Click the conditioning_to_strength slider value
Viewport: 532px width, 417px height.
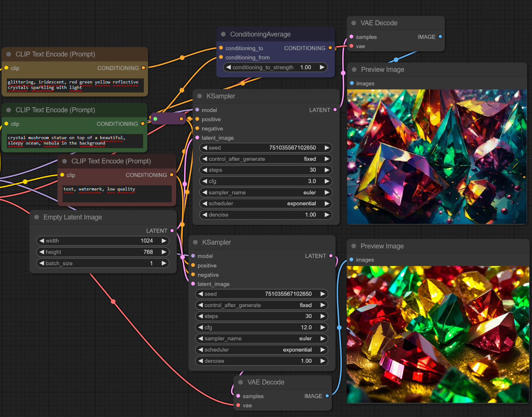[x=275, y=67]
